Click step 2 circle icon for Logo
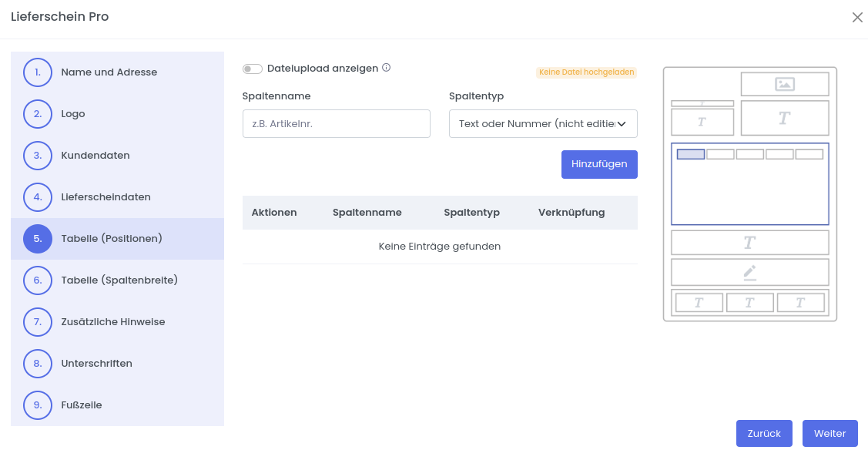 coord(38,114)
